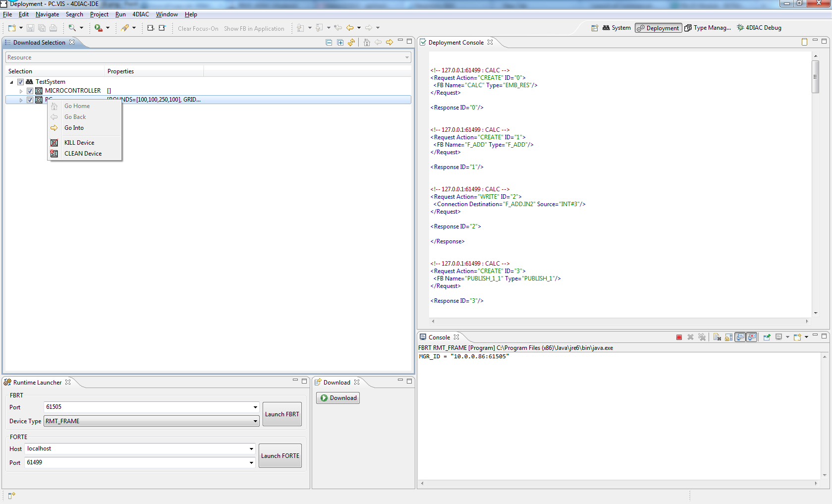Viewport: 832px width, 504px height.
Task: Uncheck the PC device checkbox
Action: point(30,100)
